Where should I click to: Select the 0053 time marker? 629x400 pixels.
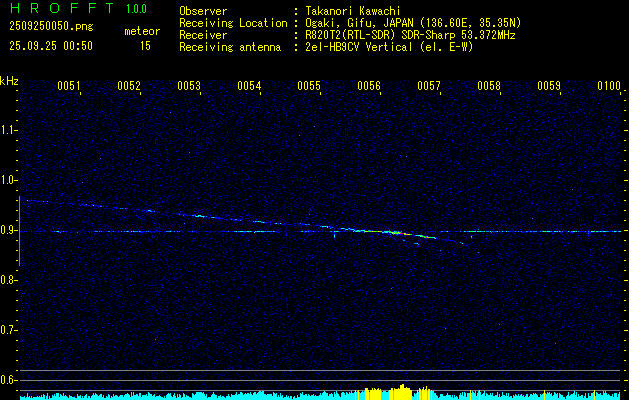pyautogui.click(x=189, y=87)
